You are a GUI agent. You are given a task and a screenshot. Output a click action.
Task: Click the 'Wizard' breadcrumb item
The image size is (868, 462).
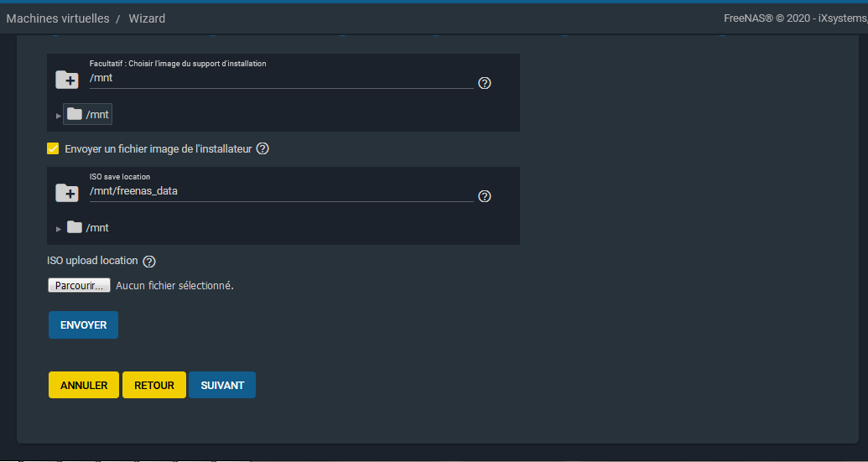pos(147,18)
